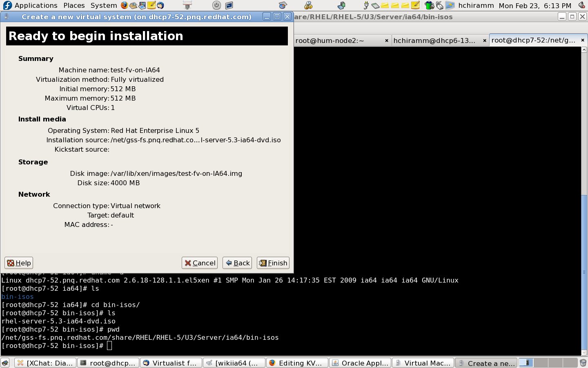
Task: Click the terminal vertical scrollbar thumb
Action: [584, 272]
